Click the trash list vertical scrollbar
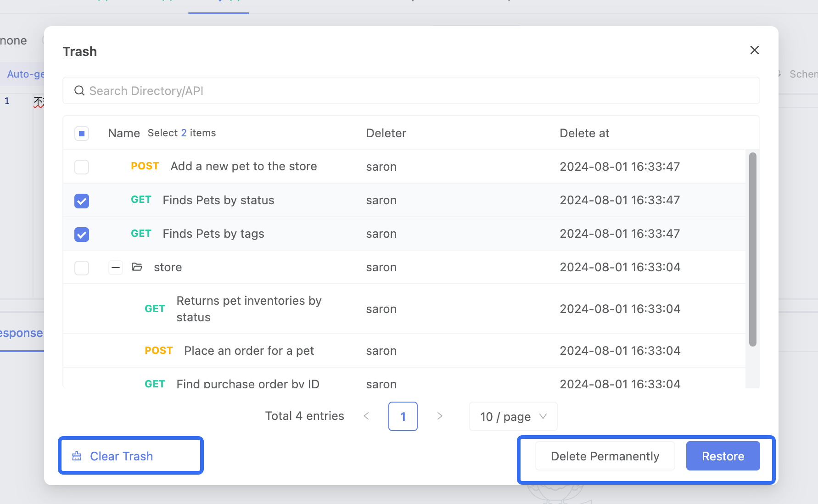 tap(752, 249)
